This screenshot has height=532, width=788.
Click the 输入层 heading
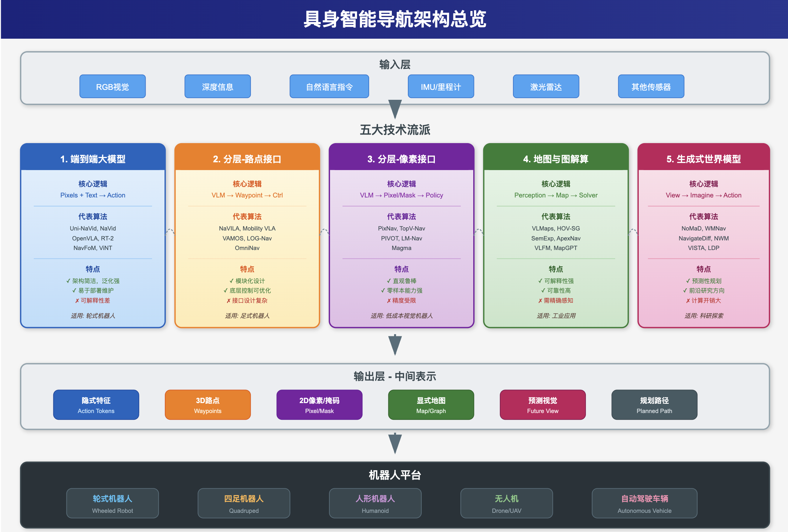[395, 65]
